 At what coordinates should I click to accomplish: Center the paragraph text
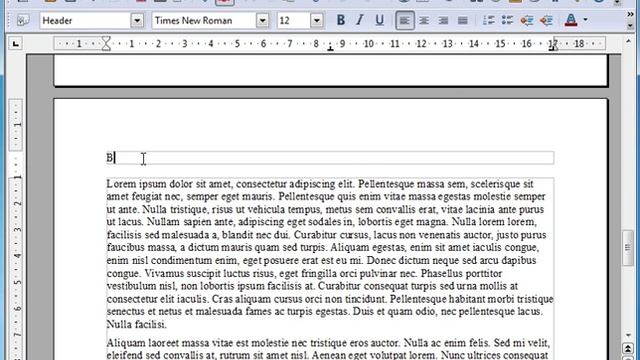click(424, 20)
